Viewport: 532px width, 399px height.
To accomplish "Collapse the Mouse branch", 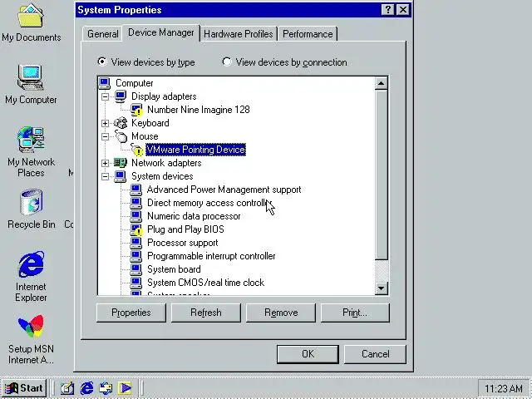I will [106, 136].
